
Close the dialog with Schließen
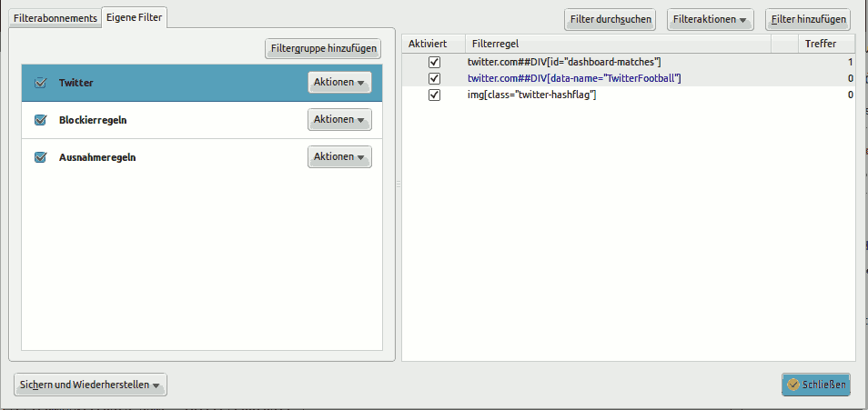click(x=815, y=385)
